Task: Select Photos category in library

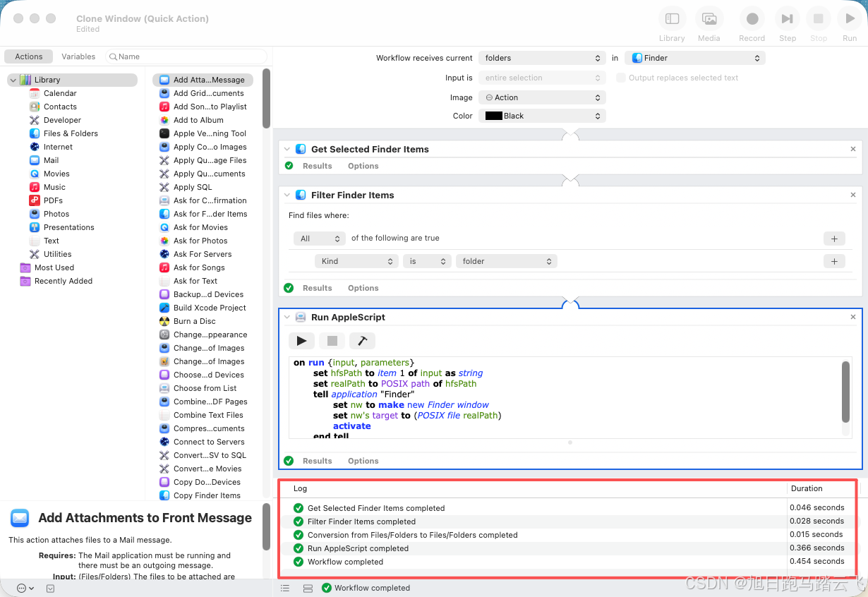Action: [x=56, y=214]
